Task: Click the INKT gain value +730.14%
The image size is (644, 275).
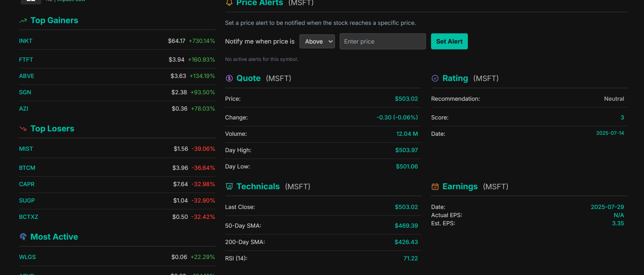Action: click(202, 41)
